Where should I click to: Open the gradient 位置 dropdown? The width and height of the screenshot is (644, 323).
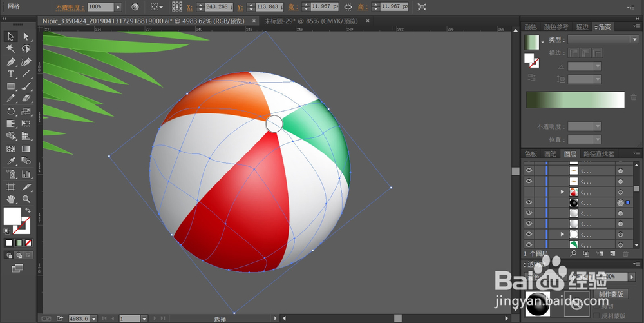point(598,139)
